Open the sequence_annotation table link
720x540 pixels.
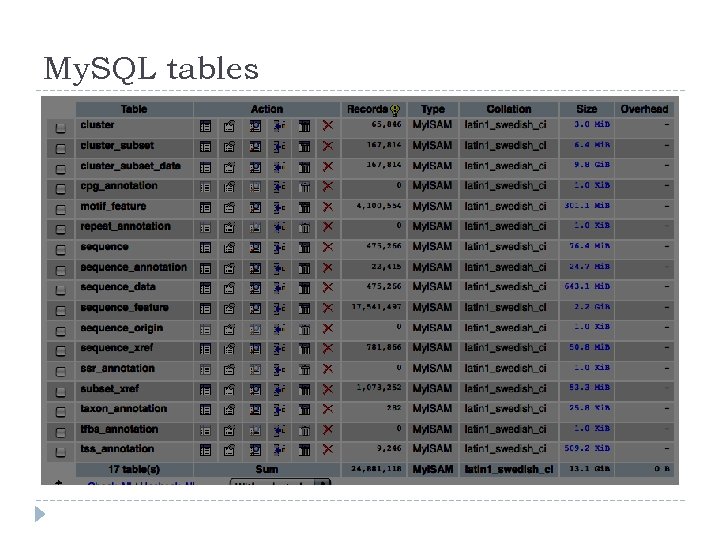point(134,267)
